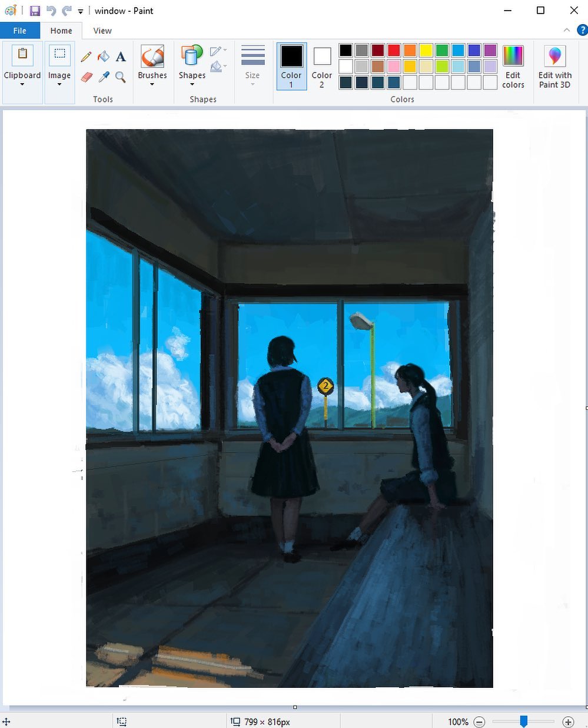Image resolution: width=588 pixels, height=728 pixels.
Task: Minimize the Paint window
Action: [x=507, y=11]
